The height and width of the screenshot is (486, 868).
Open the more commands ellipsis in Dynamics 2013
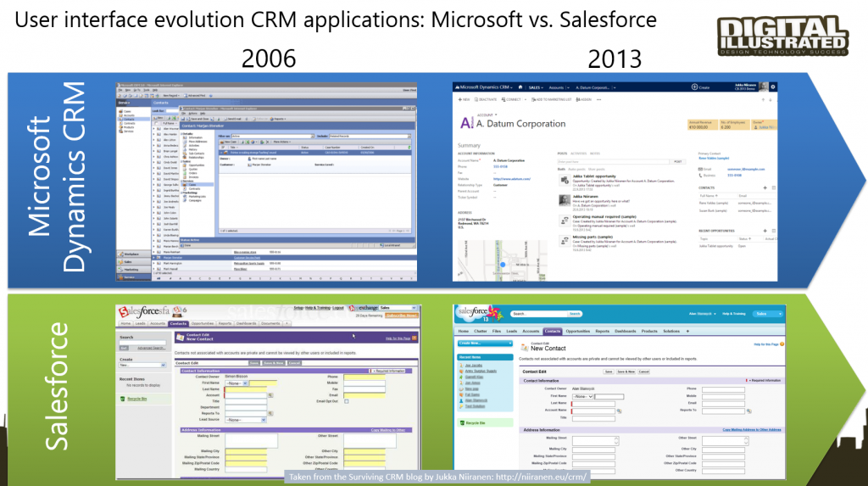click(x=599, y=100)
